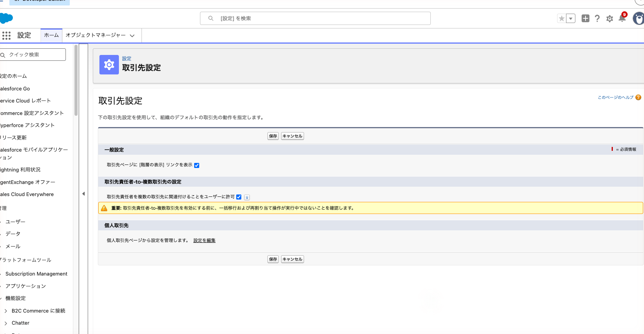Open the help question mark icon

597,18
